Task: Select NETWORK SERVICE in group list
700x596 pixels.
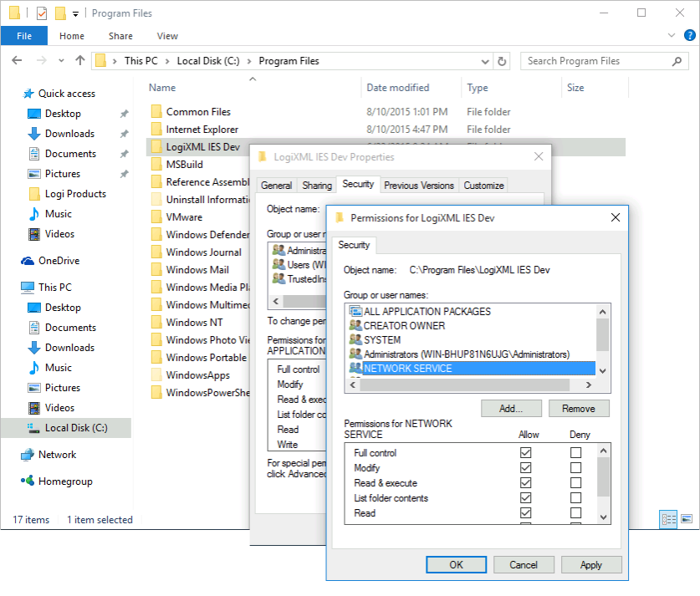Action: click(x=472, y=369)
